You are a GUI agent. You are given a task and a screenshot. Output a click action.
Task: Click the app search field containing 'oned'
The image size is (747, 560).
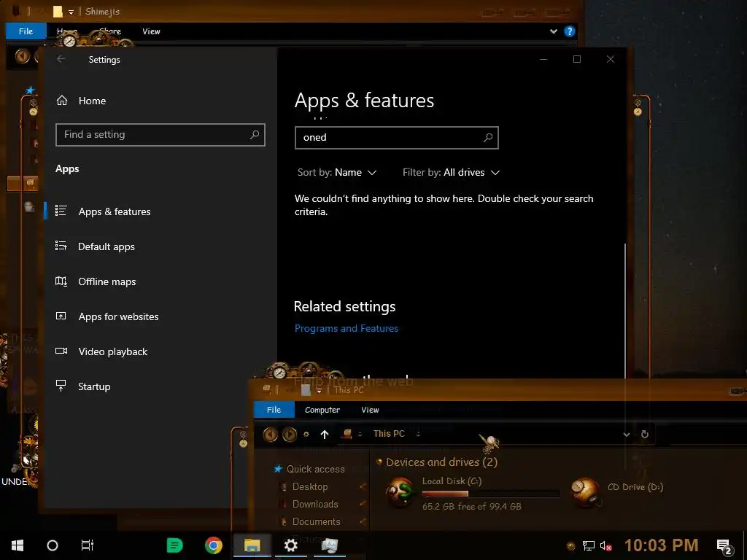(x=396, y=138)
